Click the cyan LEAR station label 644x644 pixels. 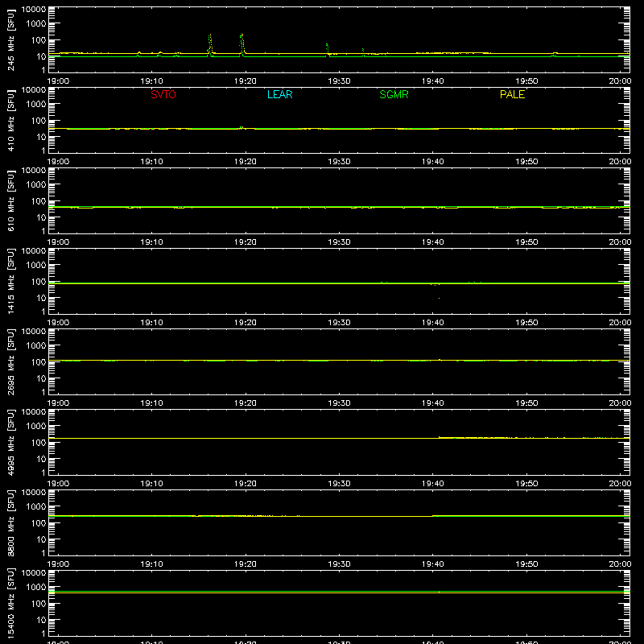click(279, 94)
